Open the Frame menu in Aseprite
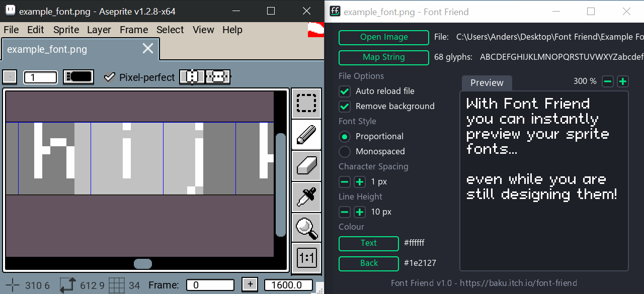The width and height of the screenshot is (644, 294). [134, 30]
